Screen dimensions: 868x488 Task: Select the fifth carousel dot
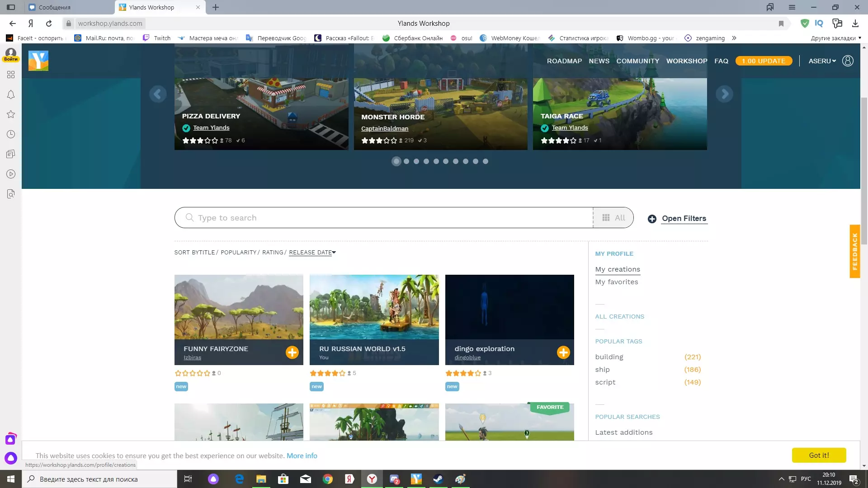point(436,161)
